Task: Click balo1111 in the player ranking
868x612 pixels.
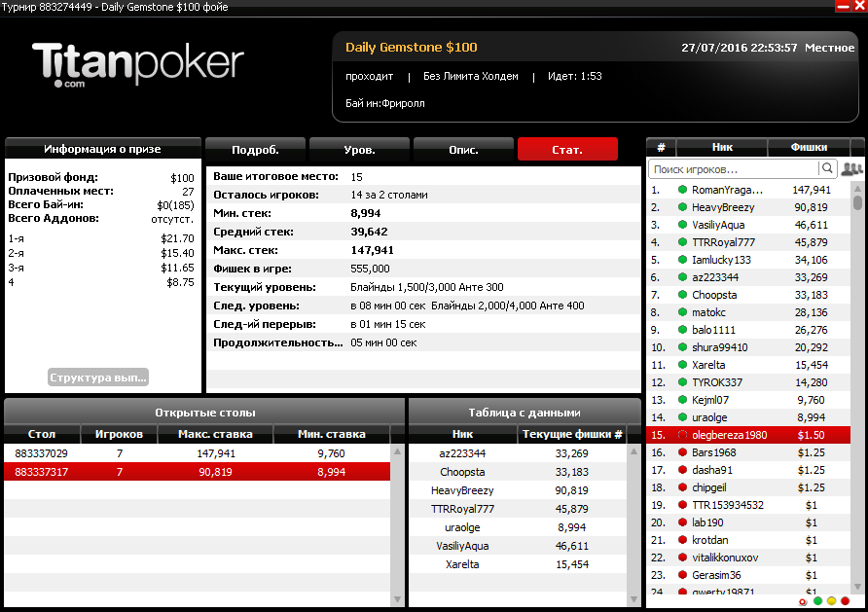Action: point(748,330)
